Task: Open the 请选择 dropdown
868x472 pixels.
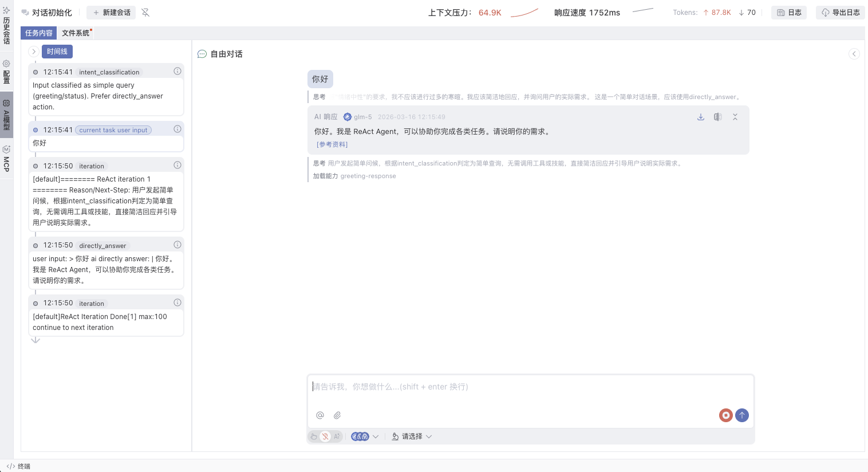Action: pos(412,436)
